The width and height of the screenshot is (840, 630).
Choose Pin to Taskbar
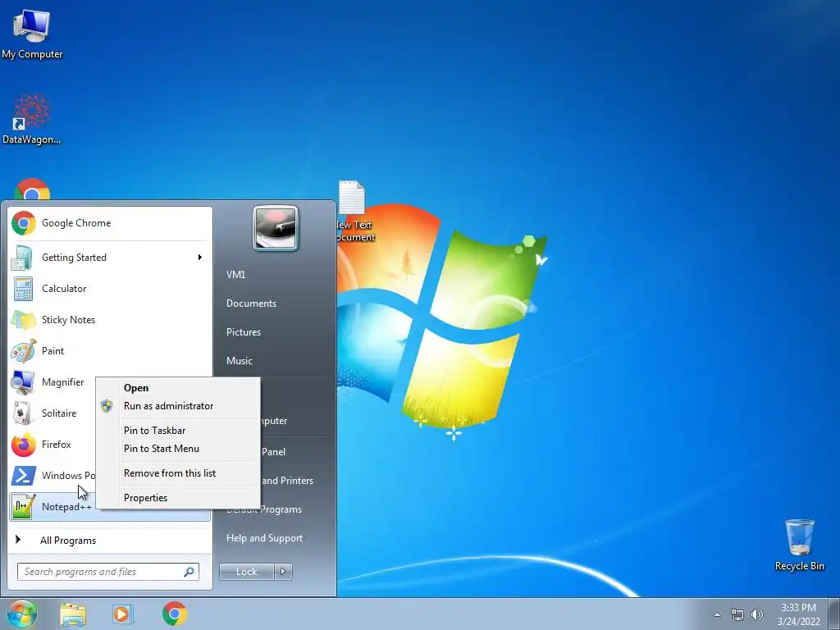(x=178, y=431)
